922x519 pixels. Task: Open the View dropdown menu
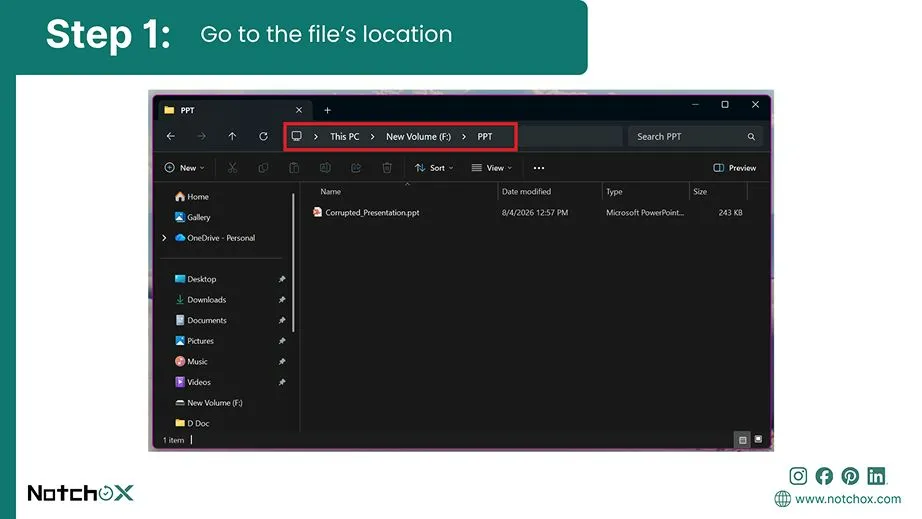492,168
